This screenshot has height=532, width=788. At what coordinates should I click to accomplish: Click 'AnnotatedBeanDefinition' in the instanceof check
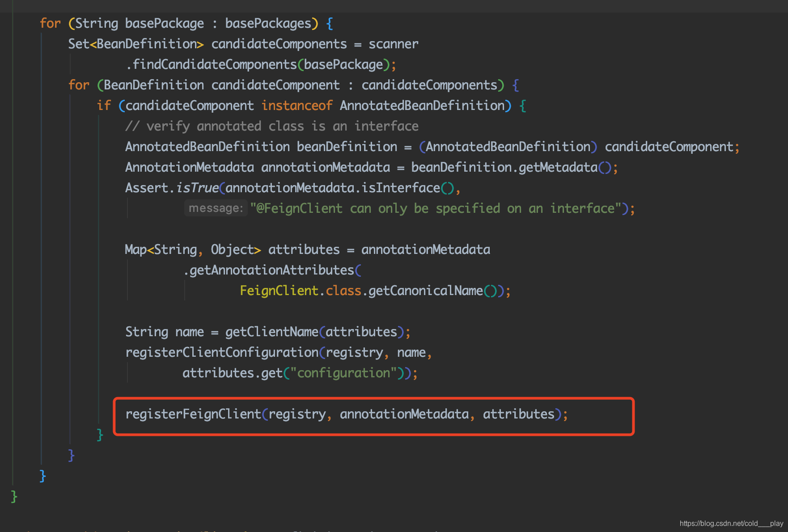(422, 106)
